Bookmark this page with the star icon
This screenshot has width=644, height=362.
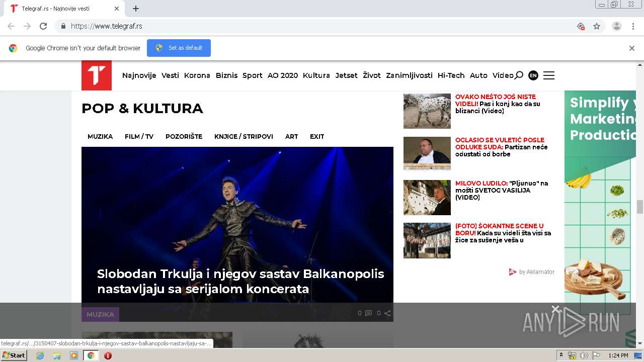pyautogui.click(x=597, y=26)
